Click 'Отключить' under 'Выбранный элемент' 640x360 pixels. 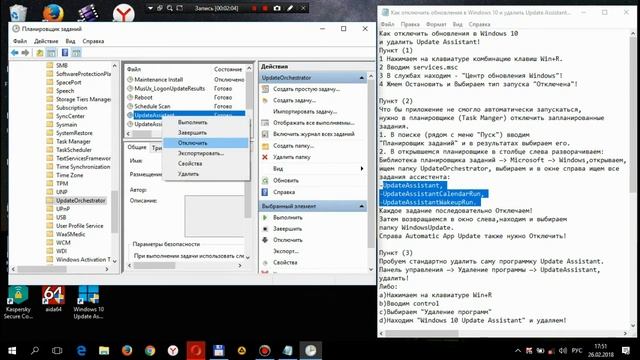(287, 240)
